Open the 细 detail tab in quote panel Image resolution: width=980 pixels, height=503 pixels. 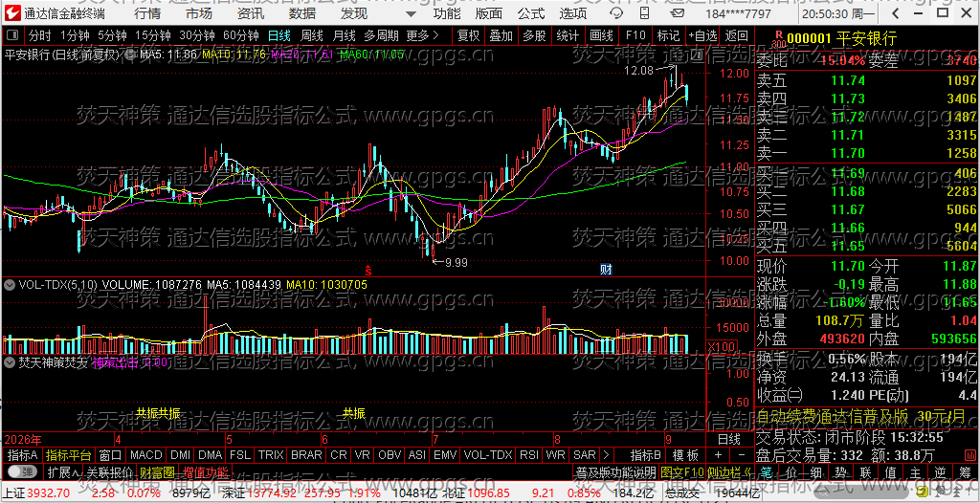(x=815, y=471)
